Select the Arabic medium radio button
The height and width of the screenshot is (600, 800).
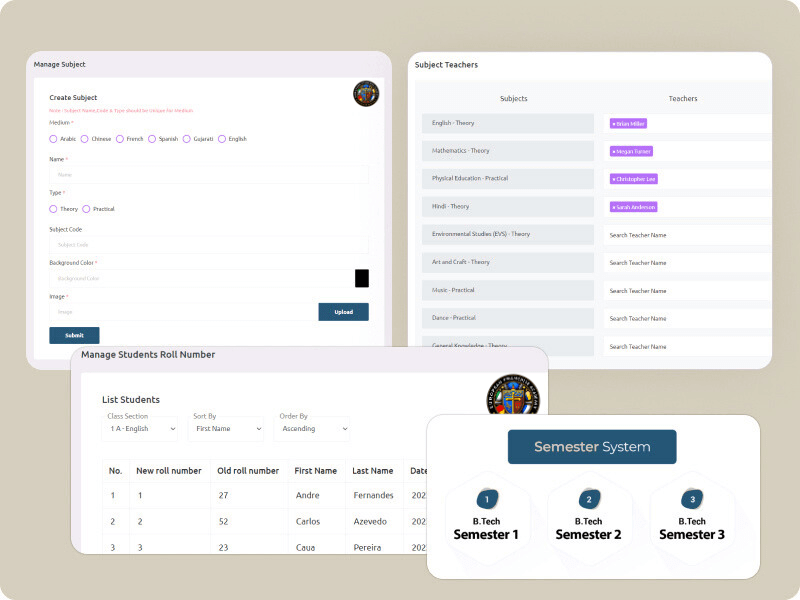pos(53,139)
